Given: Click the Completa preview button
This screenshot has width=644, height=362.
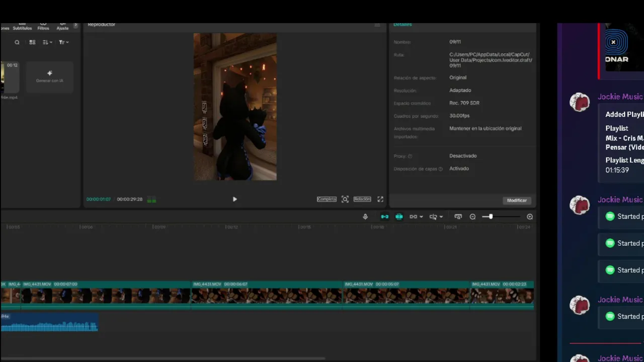Looking at the screenshot, I should pos(327,199).
